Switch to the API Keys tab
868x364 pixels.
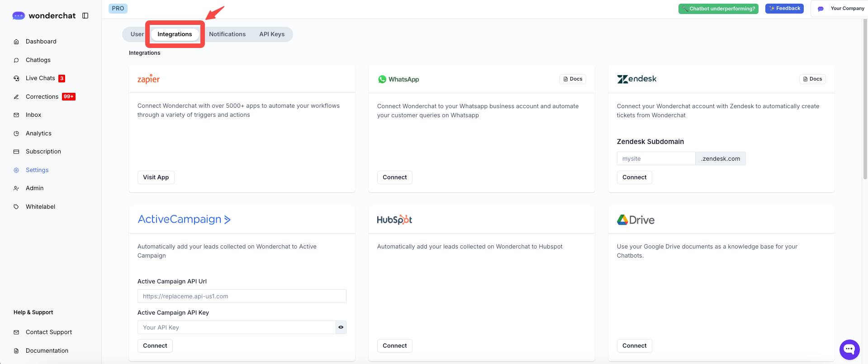pyautogui.click(x=272, y=34)
